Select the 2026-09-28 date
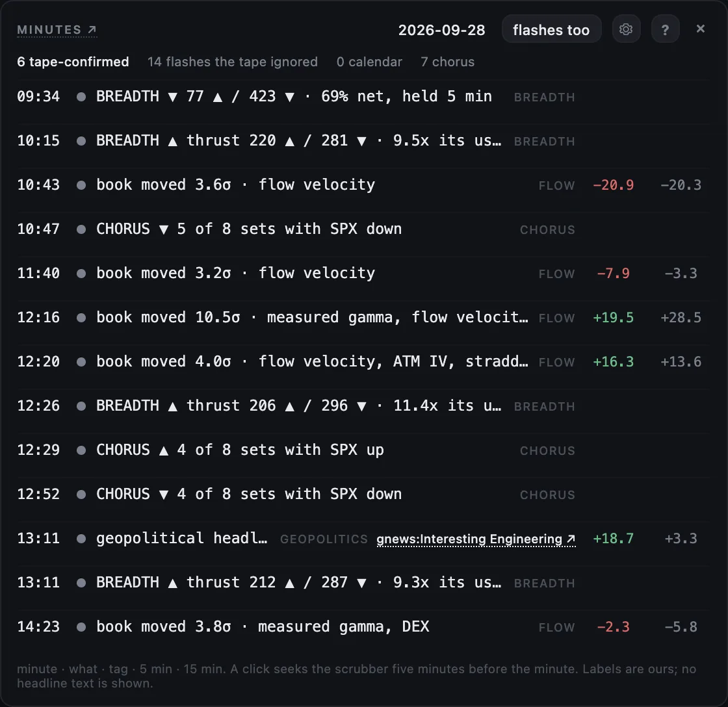The width and height of the screenshot is (728, 707). [x=441, y=30]
